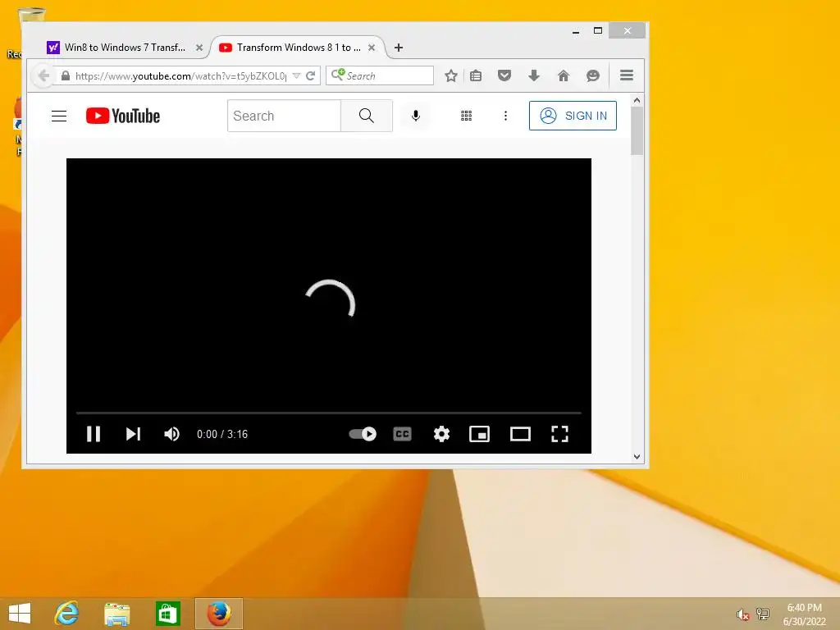Click the Firefox URL address bar

(180, 75)
